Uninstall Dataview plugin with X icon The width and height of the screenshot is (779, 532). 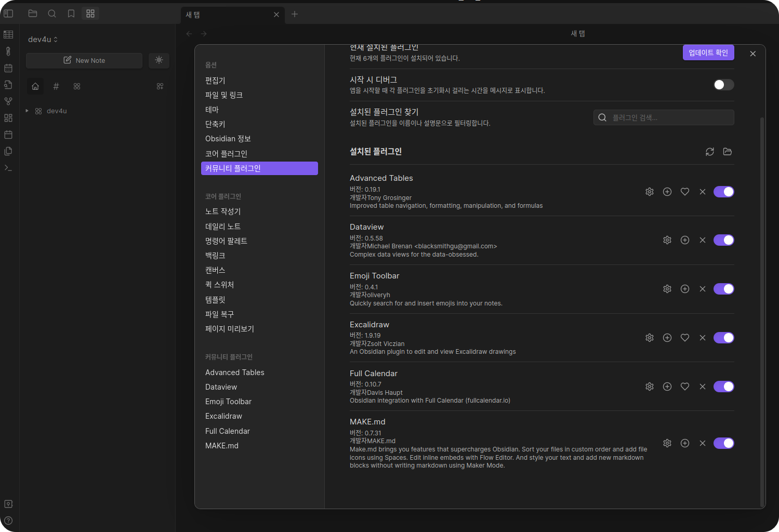click(x=703, y=240)
